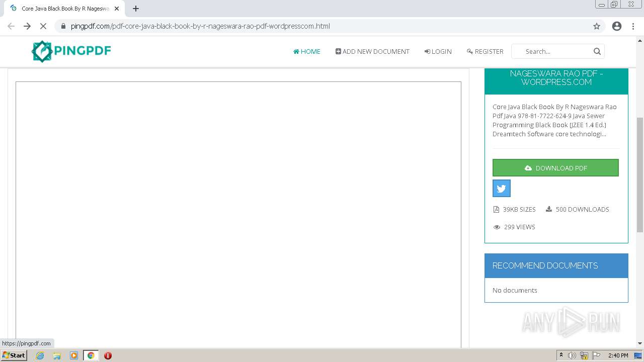Bookmark this page with star icon
Image resolution: width=644 pixels, height=362 pixels.
(597, 26)
